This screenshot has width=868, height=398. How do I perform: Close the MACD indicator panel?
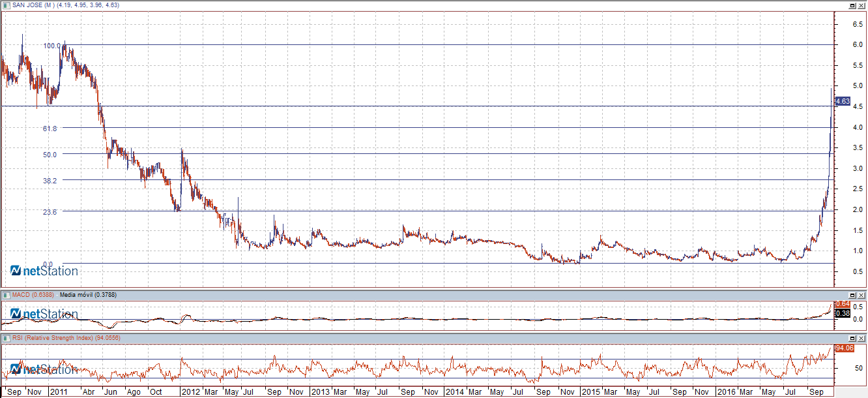click(861, 296)
